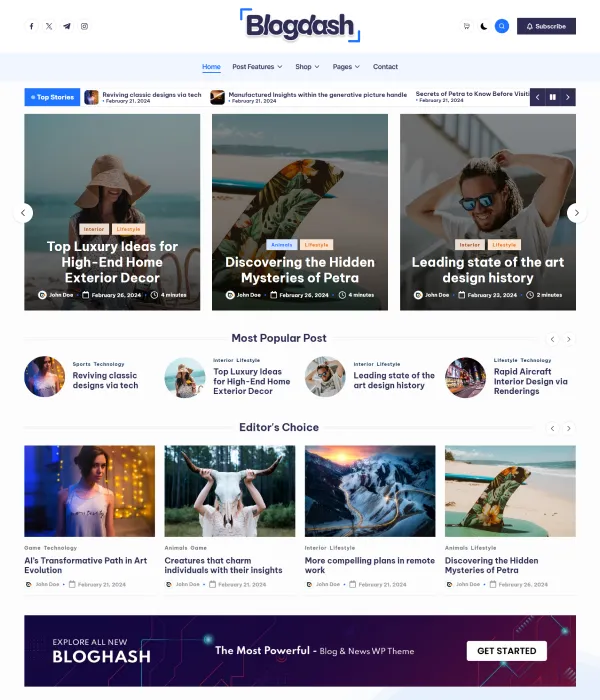Pause the Top Stories ticker
Image resolution: width=600 pixels, height=700 pixels.
[553, 97]
